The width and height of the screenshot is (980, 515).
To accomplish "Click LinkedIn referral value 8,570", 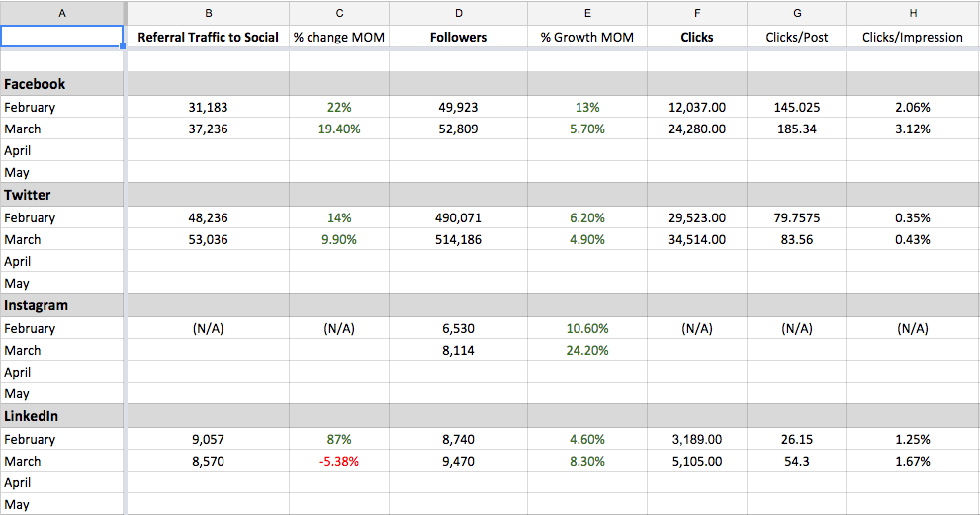I will 208,461.
